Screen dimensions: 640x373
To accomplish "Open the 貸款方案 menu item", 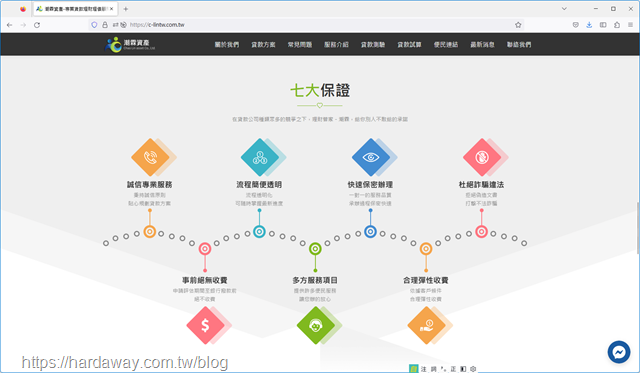I will tap(263, 44).
